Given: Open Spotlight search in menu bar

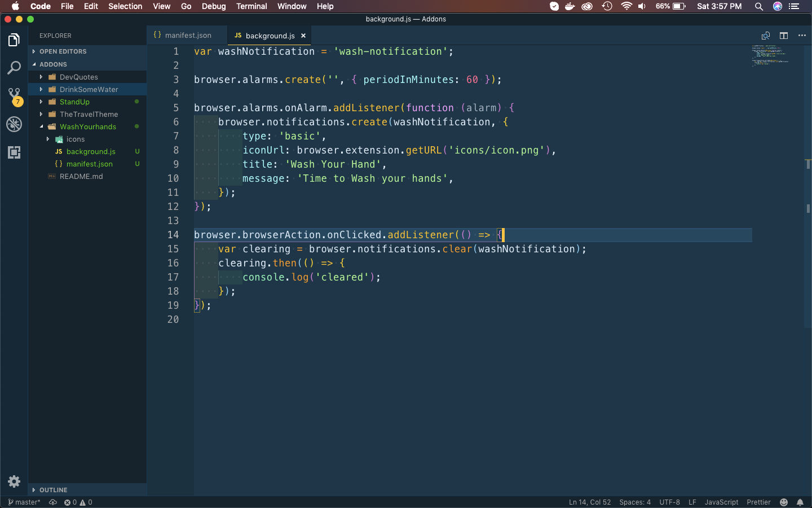Looking at the screenshot, I should [759, 6].
